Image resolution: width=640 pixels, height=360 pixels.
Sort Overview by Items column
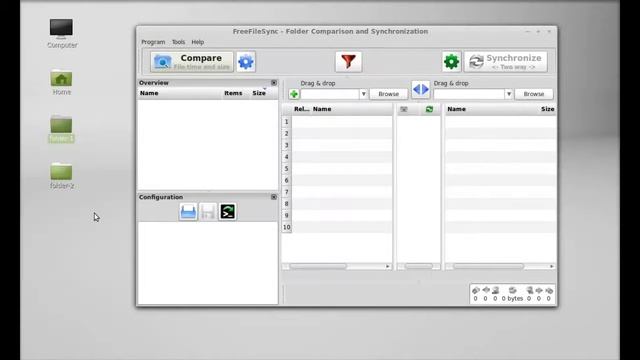[x=233, y=93]
